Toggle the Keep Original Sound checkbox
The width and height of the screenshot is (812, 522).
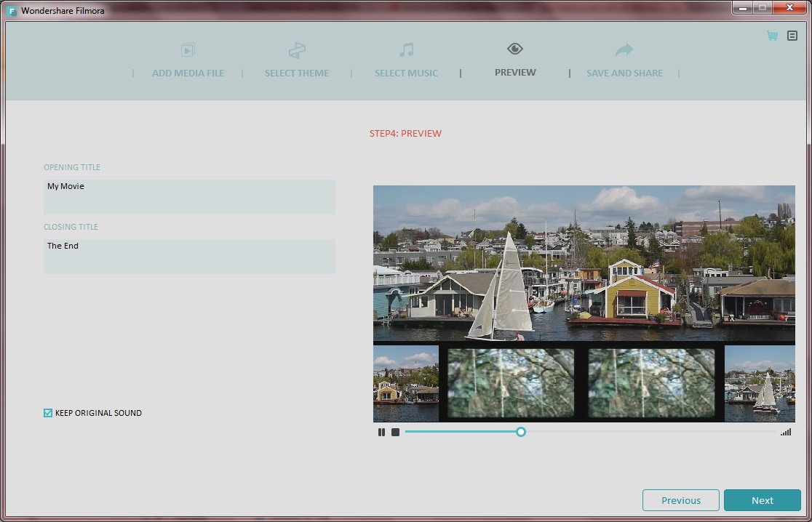(48, 413)
